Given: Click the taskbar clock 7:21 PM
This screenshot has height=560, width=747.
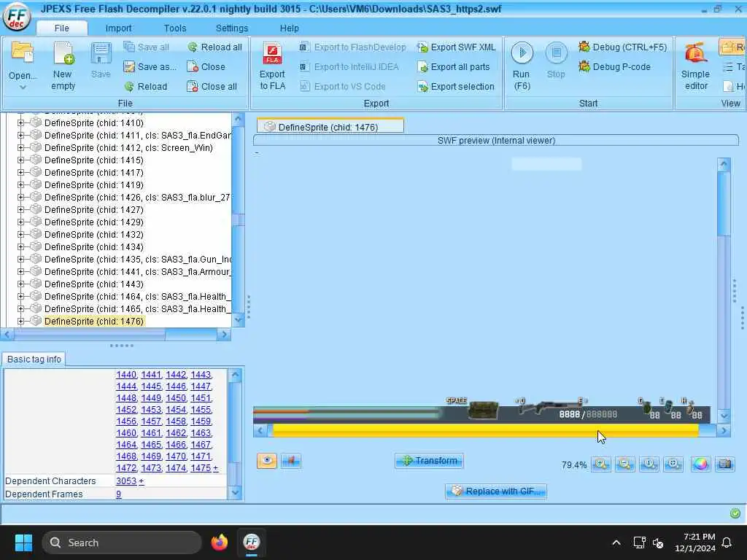Looking at the screenshot, I should (x=694, y=542).
